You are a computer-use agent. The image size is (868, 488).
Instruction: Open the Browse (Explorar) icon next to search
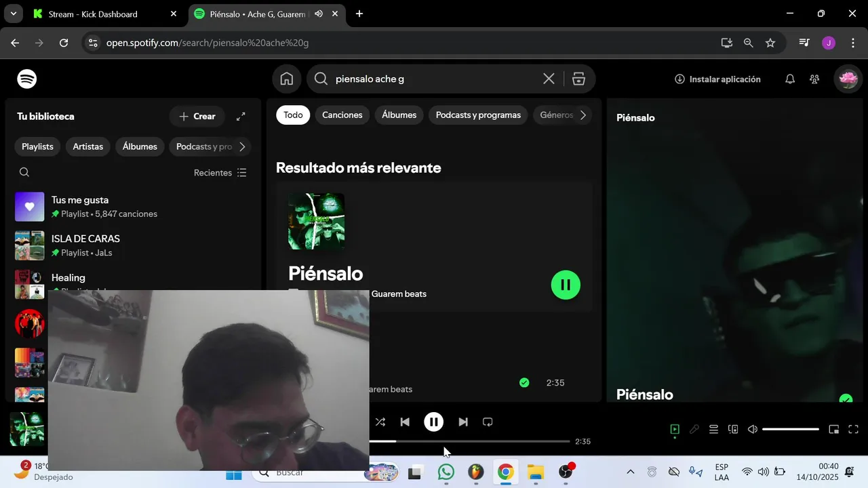pos(578,79)
